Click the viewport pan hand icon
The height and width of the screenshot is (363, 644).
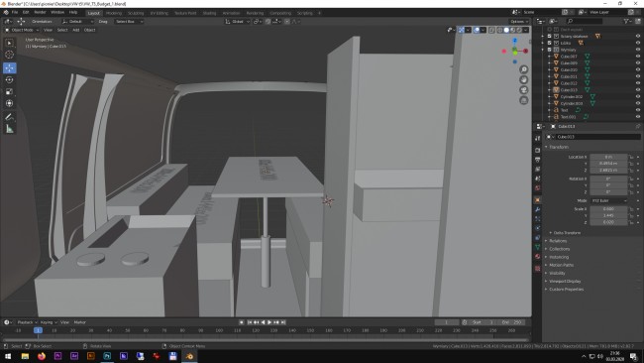pyautogui.click(x=524, y=79)
